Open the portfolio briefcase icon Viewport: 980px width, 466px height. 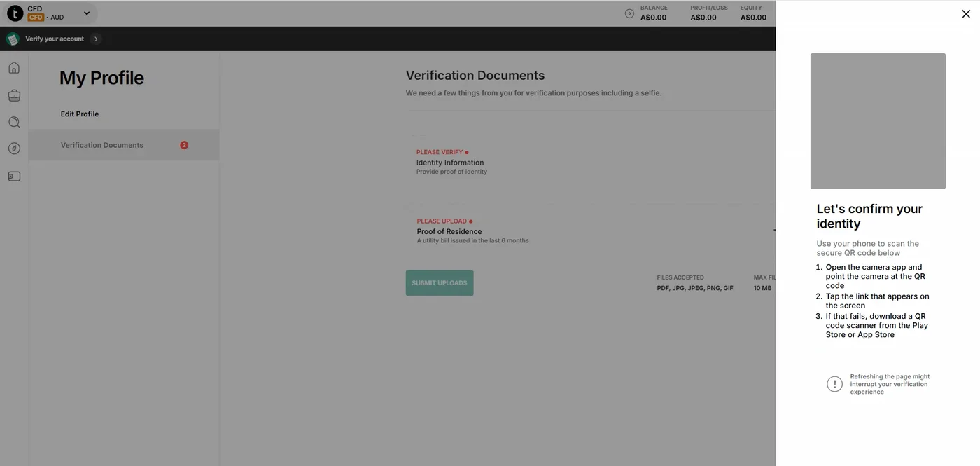(x=14, y=95)
